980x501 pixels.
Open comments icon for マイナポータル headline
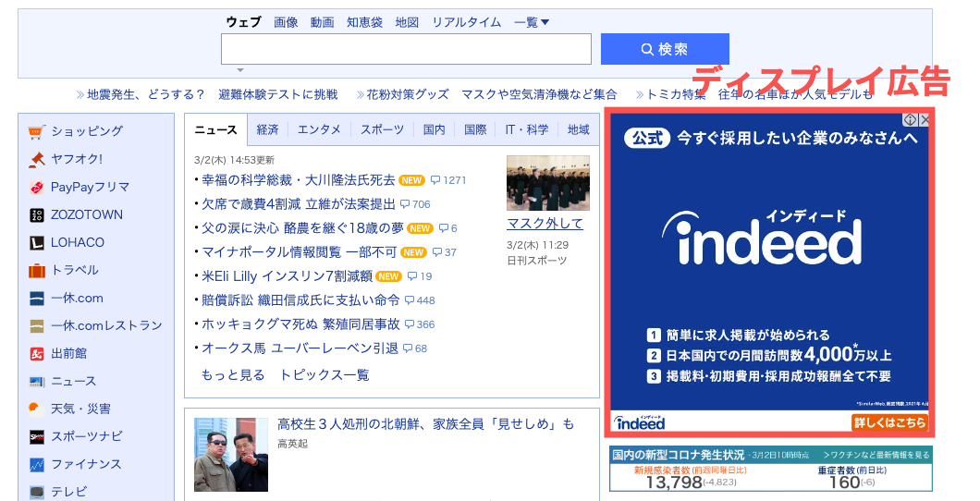[x=437, y=252]
